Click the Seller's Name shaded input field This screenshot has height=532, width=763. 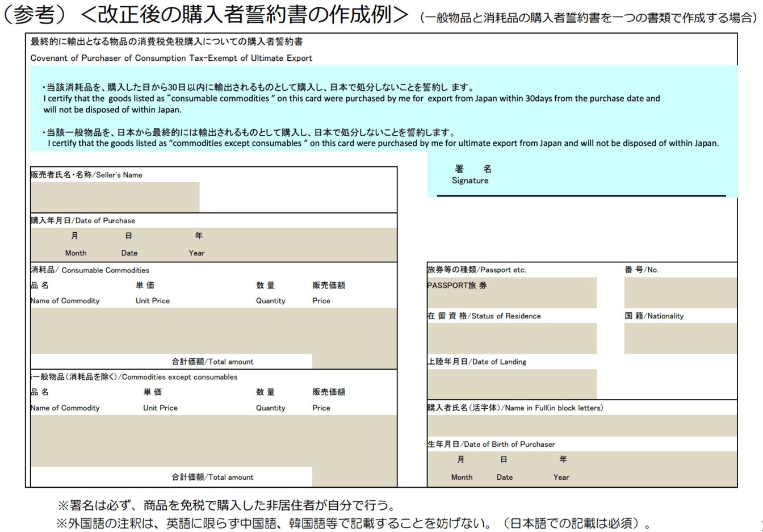(x=115, y=197)
